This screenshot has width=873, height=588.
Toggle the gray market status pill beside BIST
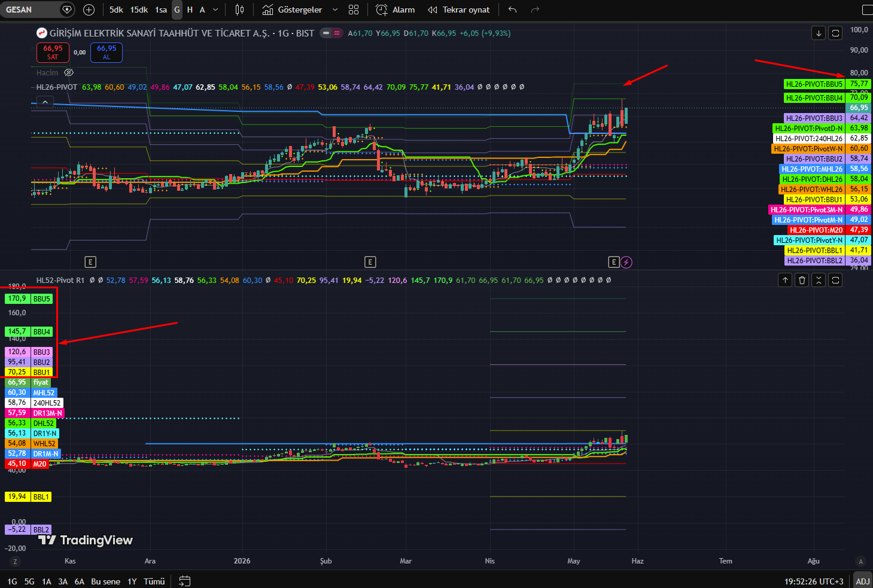[x=326, y=33]
